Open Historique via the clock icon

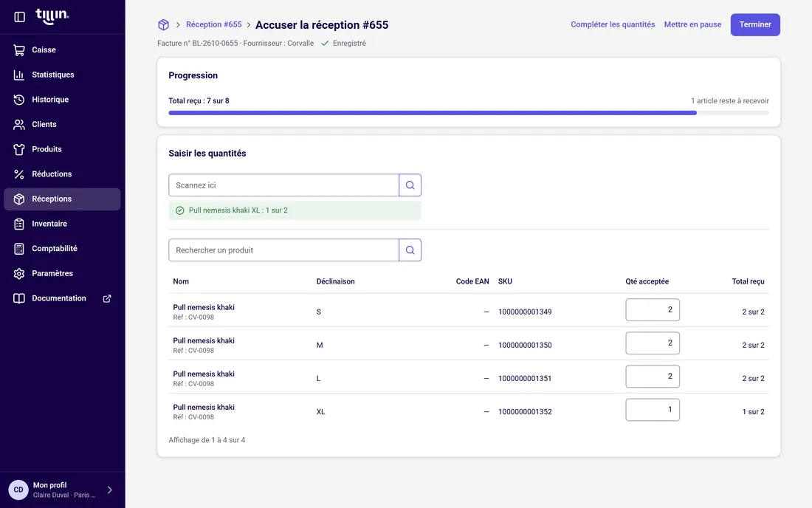(x=19, y=100)
